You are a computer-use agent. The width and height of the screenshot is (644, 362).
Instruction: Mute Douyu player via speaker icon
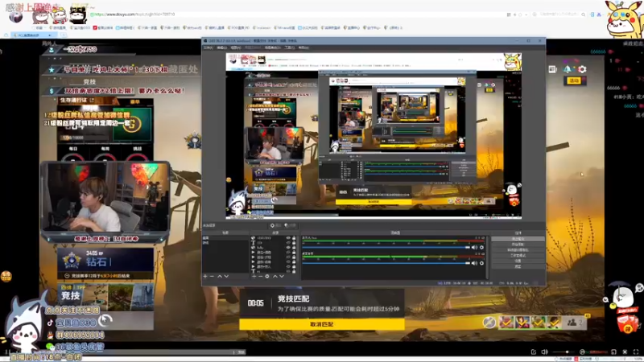545,352
